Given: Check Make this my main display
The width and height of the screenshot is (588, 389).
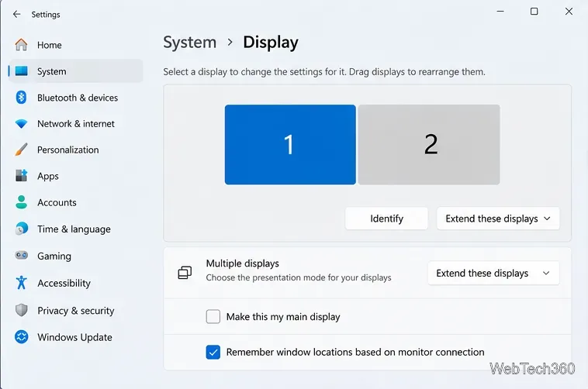Looking at the screenshot, I should coord(213,316).
